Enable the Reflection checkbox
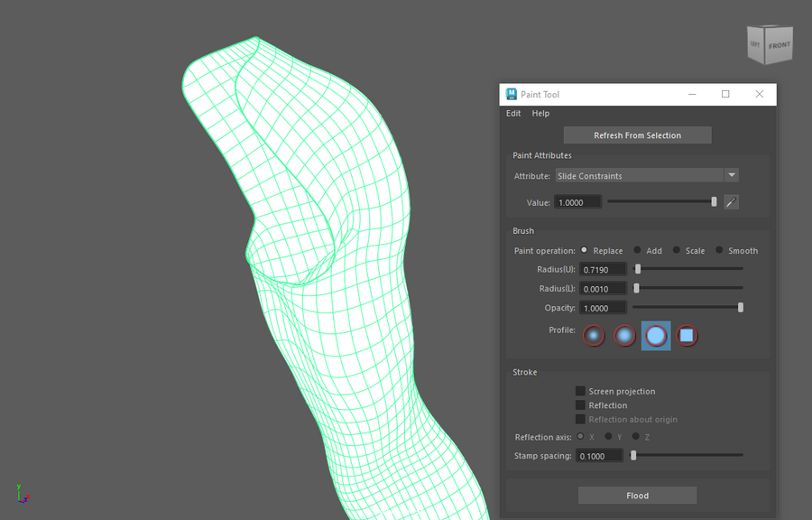 tap(580, 405)
